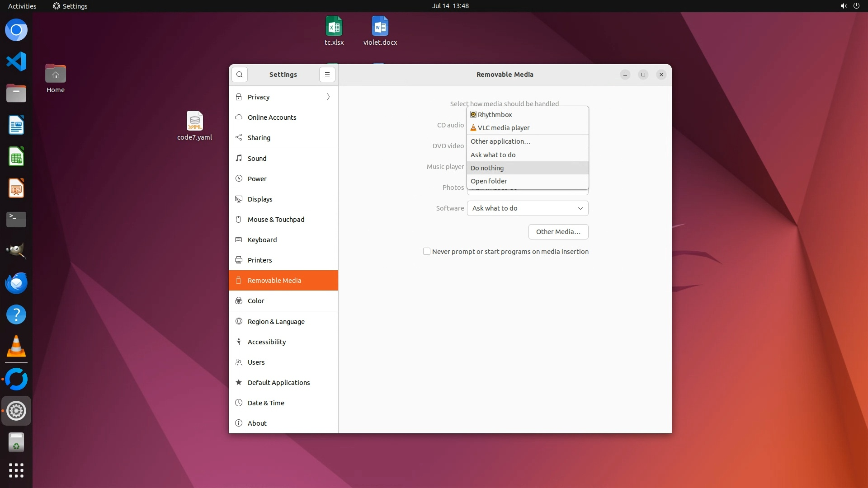Pick Other application... entry

[500, 141]
